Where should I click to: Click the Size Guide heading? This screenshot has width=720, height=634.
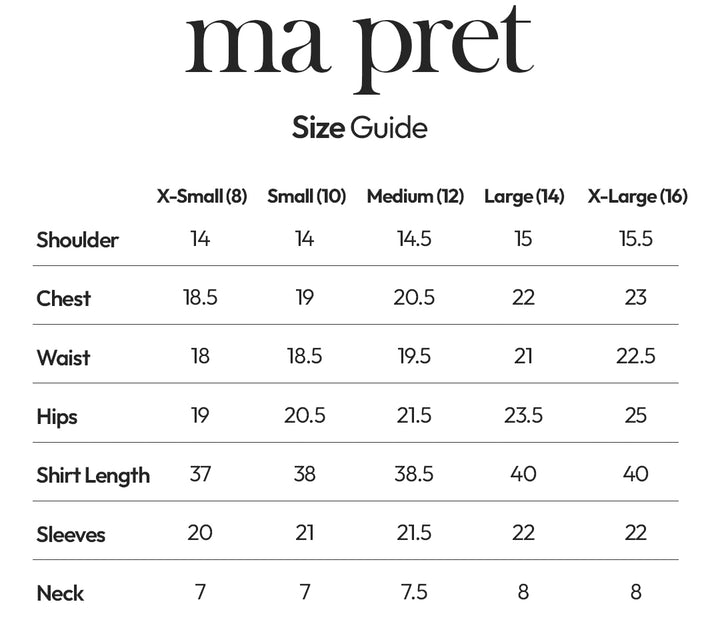359,128
